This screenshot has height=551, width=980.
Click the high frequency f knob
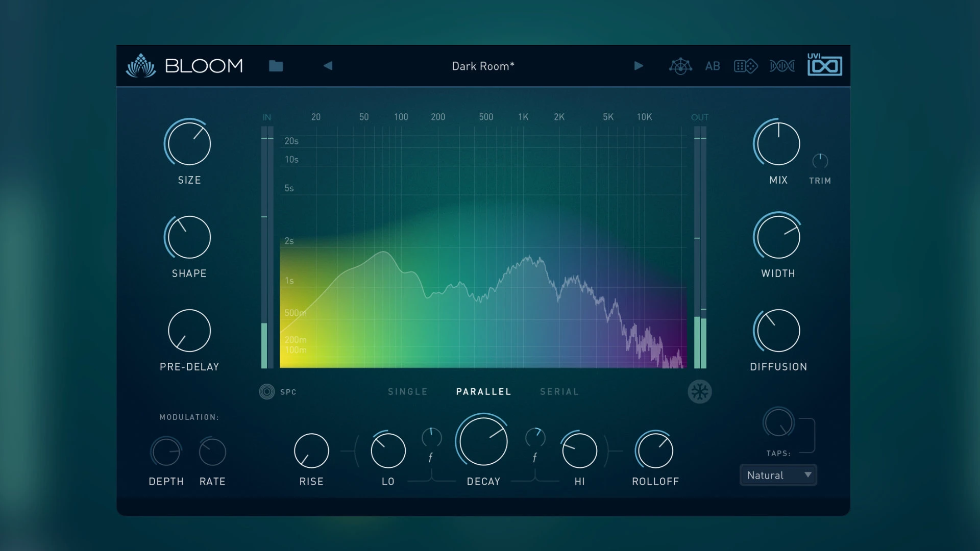(535, 437)
